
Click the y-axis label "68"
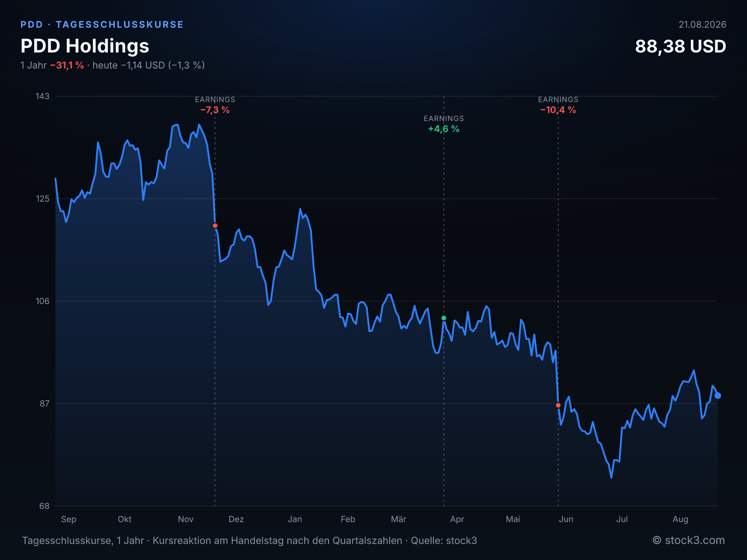44,506
